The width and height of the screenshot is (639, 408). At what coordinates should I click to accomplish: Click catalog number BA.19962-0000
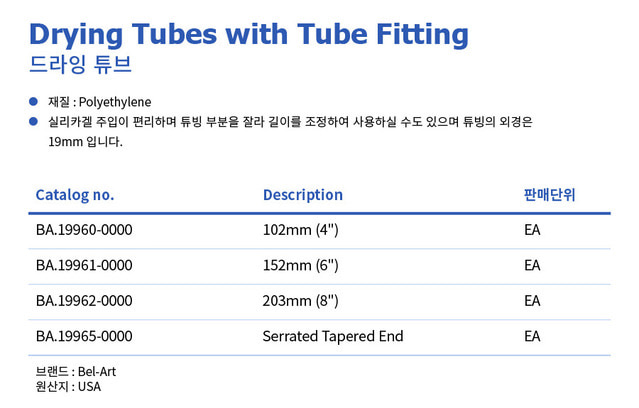(x=84, y=301)
